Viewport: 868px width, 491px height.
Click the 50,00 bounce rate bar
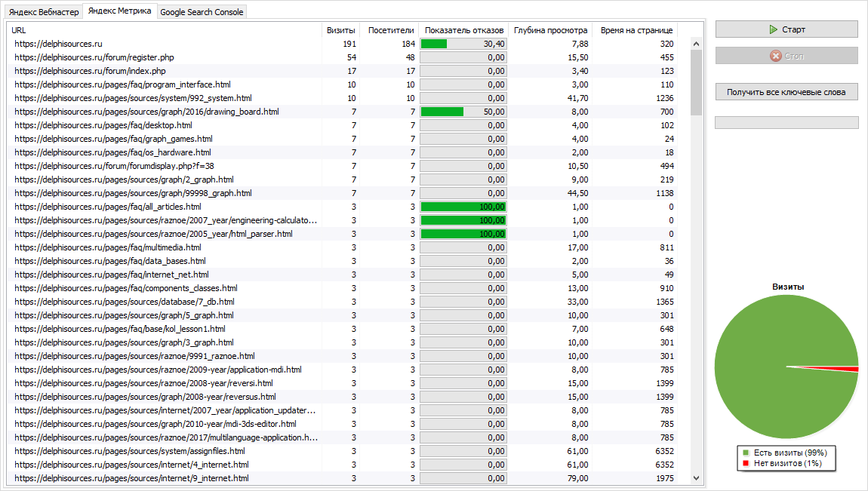click(463, 112)
